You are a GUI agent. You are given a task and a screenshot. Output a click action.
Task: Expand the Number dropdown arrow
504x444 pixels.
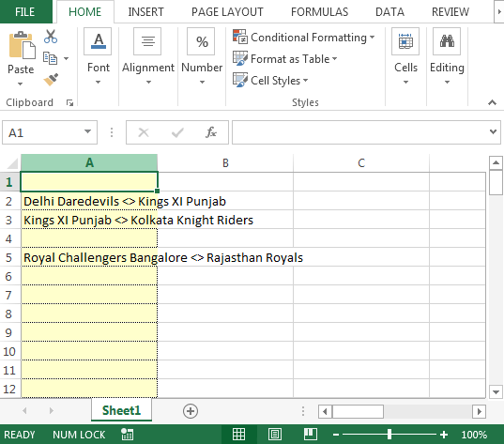point(202,83)
